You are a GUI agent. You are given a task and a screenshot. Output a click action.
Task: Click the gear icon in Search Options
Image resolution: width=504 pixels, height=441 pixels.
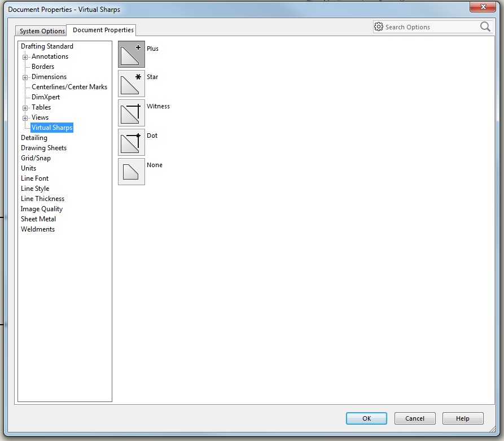[x=379, y=27]
